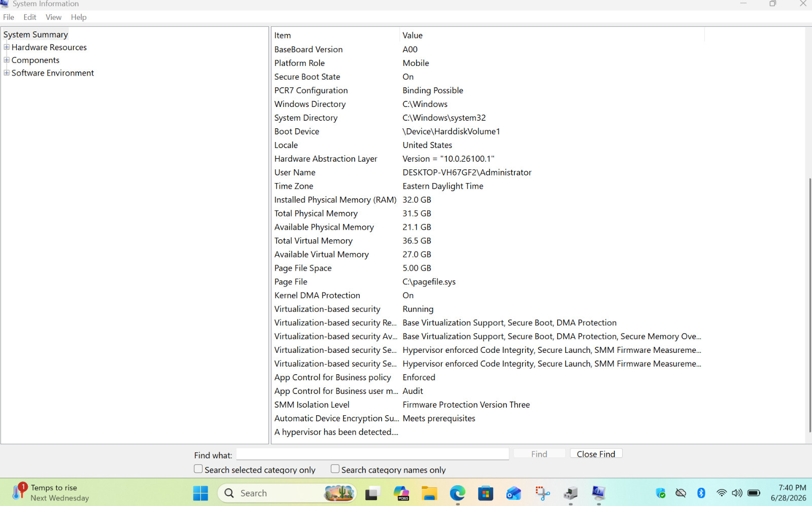The width and height of the screenshot is (812, 506).
Task: Click the taskbar Search box
Action: [x=287, y=493]
